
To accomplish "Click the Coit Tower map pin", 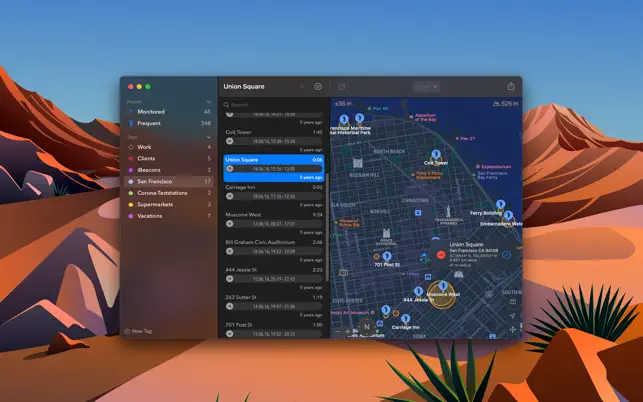I will coord(436,155).
